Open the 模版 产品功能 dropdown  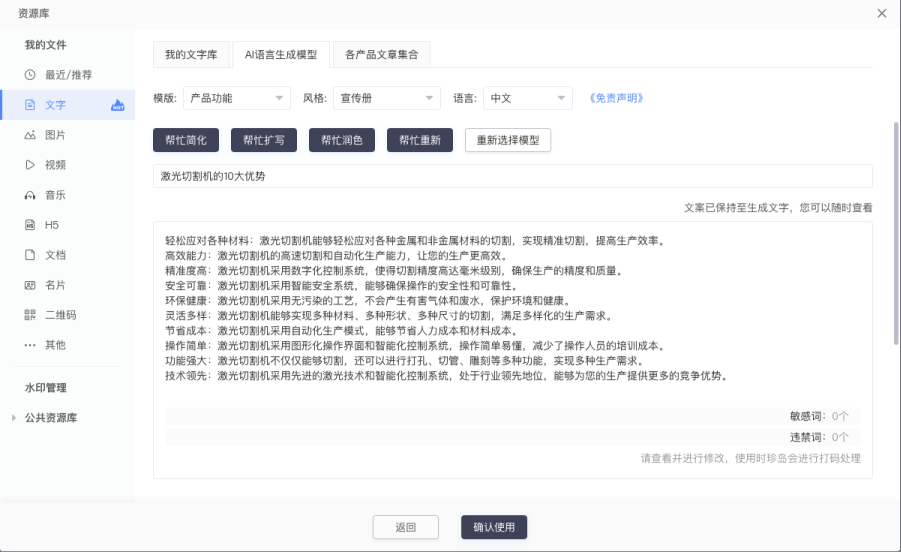point(237,98)
